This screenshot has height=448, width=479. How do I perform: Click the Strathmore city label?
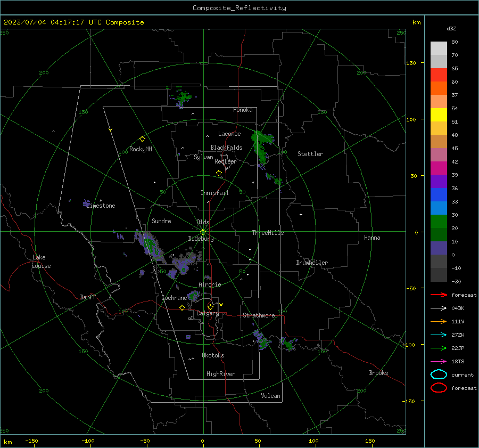(x=259, y=315)
